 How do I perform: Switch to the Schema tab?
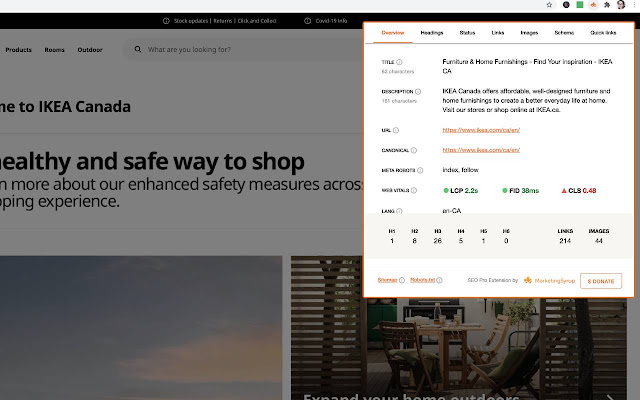(564, 33)
